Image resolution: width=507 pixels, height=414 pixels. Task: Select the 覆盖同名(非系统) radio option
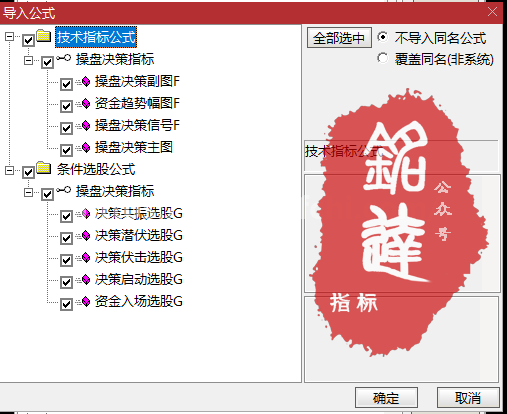click(383, 58)
